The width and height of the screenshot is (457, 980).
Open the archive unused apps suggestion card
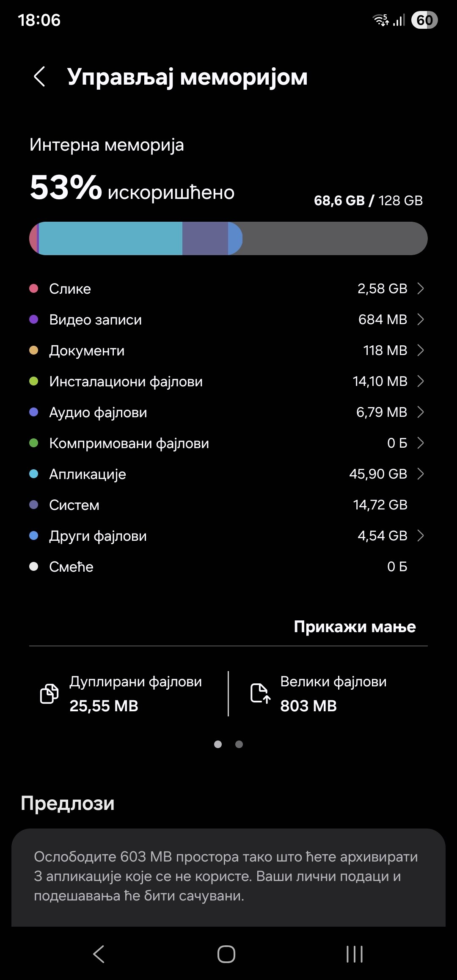[228, 876]
